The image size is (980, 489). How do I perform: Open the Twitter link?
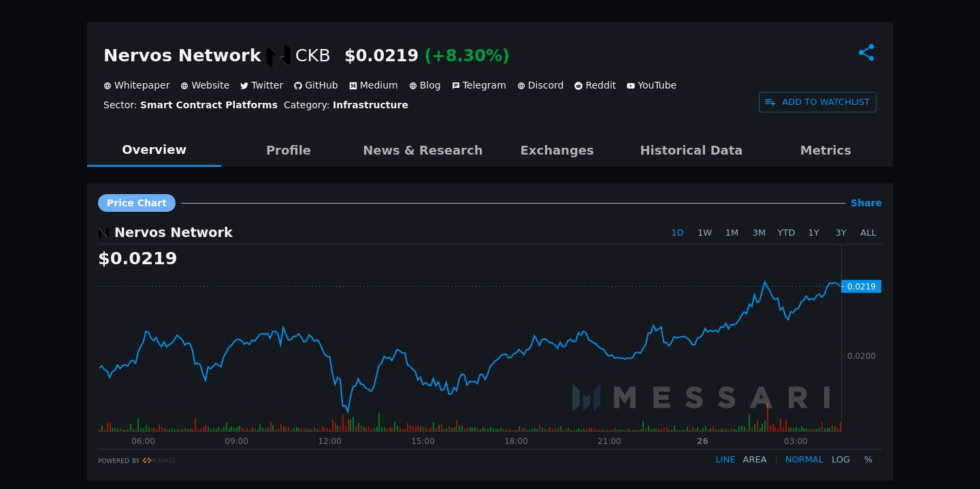coord(262,85)
